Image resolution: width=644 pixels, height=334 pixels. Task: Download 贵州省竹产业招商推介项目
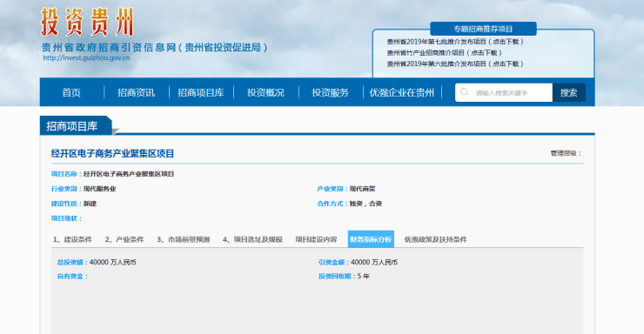445,53
